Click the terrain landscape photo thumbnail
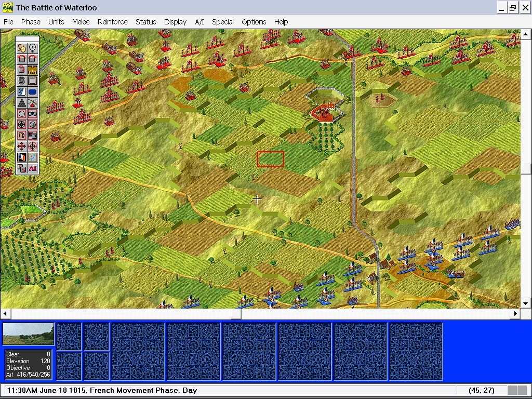This screenshot has width=532, height=399. (28, 334)
